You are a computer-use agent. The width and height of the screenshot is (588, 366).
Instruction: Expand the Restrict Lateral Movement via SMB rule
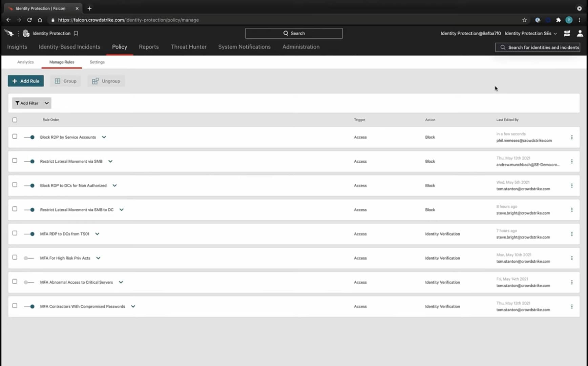[x=110, y=161]
